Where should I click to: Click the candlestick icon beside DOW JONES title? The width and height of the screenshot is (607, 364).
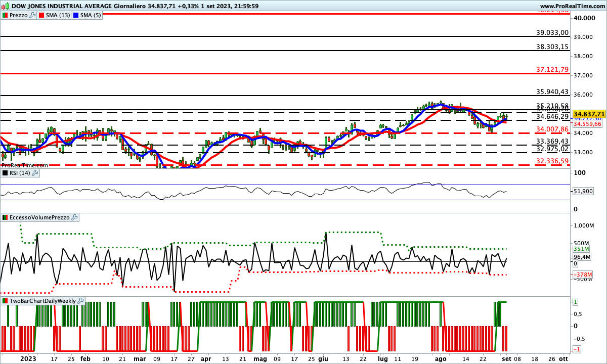pyautogui.click(x=5, y=6)
